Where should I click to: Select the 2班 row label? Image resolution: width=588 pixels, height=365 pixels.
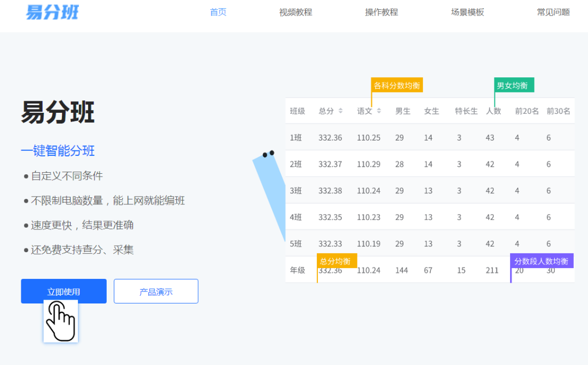296,165
